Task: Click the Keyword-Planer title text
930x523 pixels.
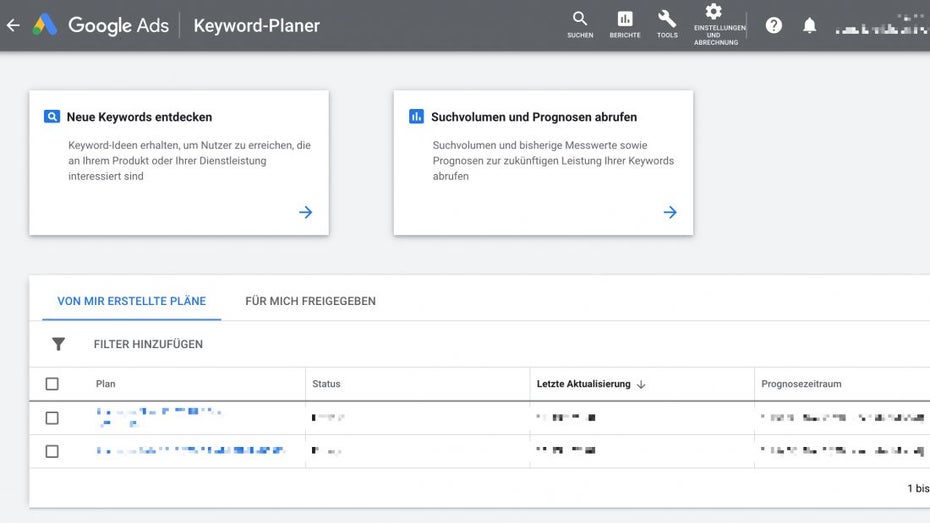Action: (256, 25)
